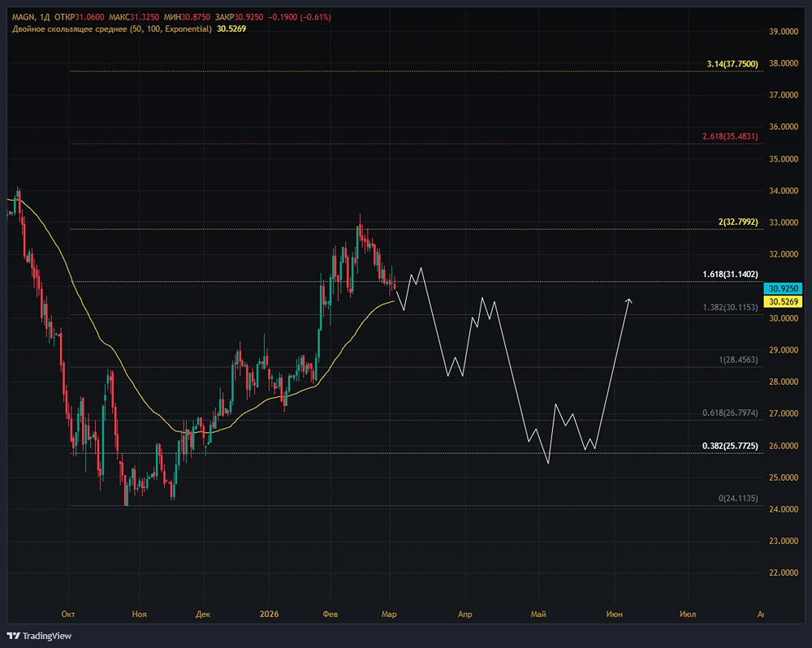This screenshot has height=648, width=812.
Task: Select the Fibonacci 2.618(35.4831) level label
Action: pos(730,136)
